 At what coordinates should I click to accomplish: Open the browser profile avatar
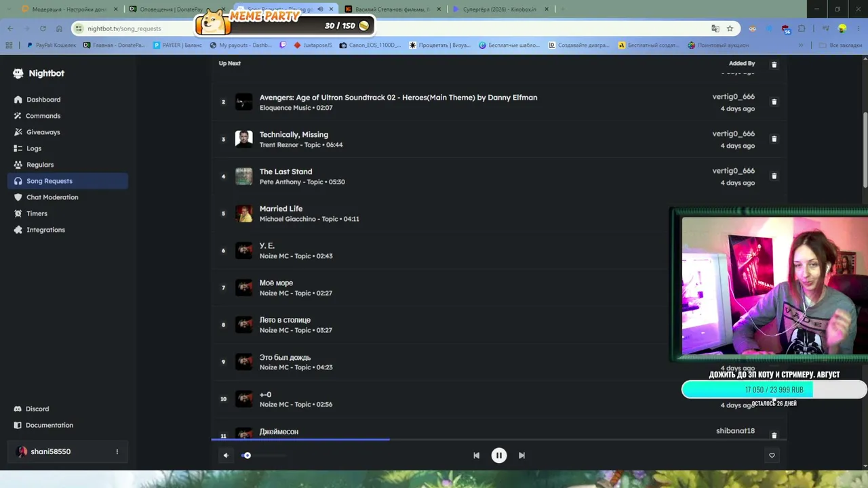[842, 28]
